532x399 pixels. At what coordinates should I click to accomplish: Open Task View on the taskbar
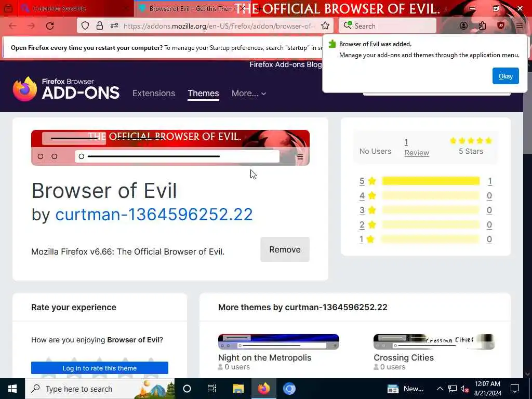[x=212, y=389]
